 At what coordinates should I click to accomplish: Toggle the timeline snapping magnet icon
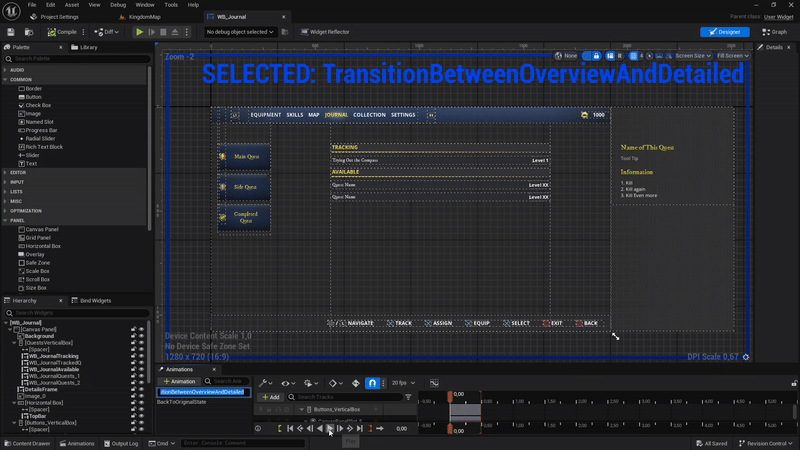point(372,382)
